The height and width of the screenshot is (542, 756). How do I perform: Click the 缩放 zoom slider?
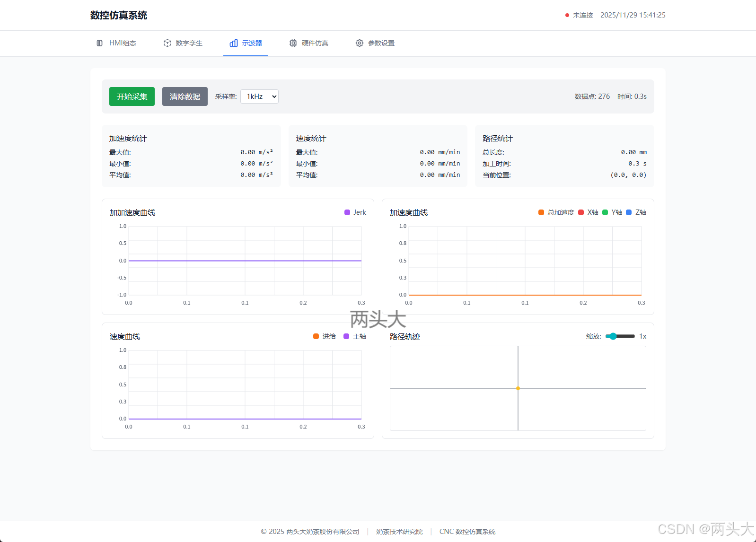[x=620, y=336]
